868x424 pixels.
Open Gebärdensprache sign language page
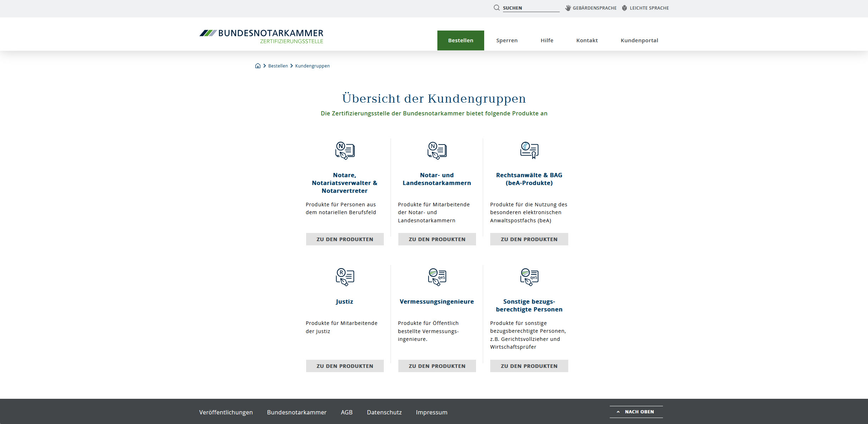[x=591, y=8]
